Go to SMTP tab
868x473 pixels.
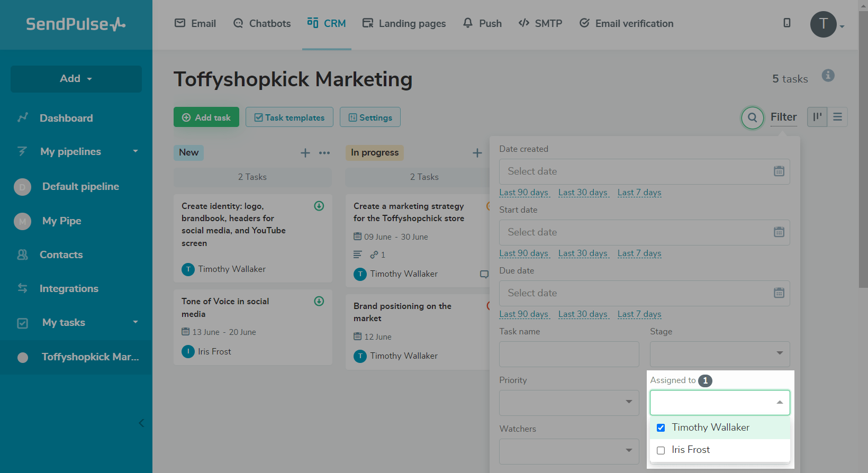point(540,23)
